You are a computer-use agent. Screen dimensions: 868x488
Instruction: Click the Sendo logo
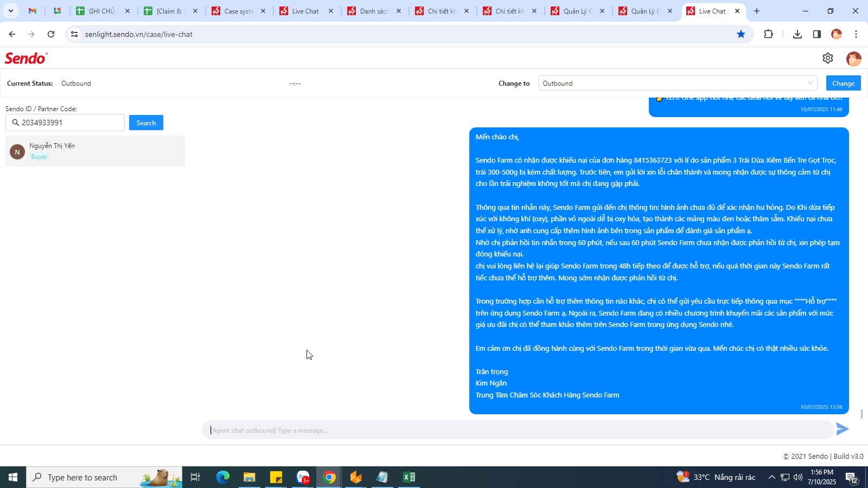coord(26,58)
